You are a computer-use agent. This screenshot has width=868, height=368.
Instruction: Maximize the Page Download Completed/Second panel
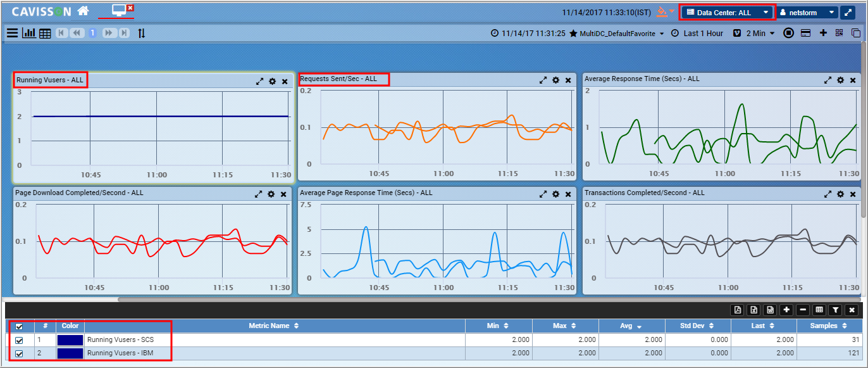(259, 194)
